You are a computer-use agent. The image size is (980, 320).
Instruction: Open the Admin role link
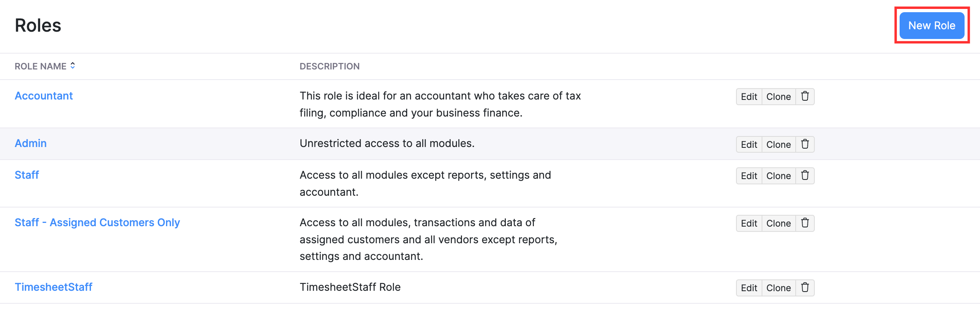31,143
